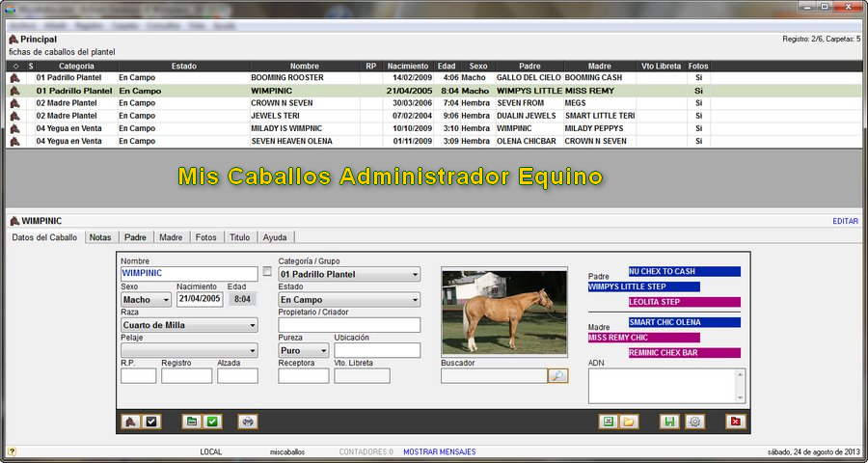Open the Pureza dropdown showing Puro
Screen dimensions: 868x463
(304, 350)
